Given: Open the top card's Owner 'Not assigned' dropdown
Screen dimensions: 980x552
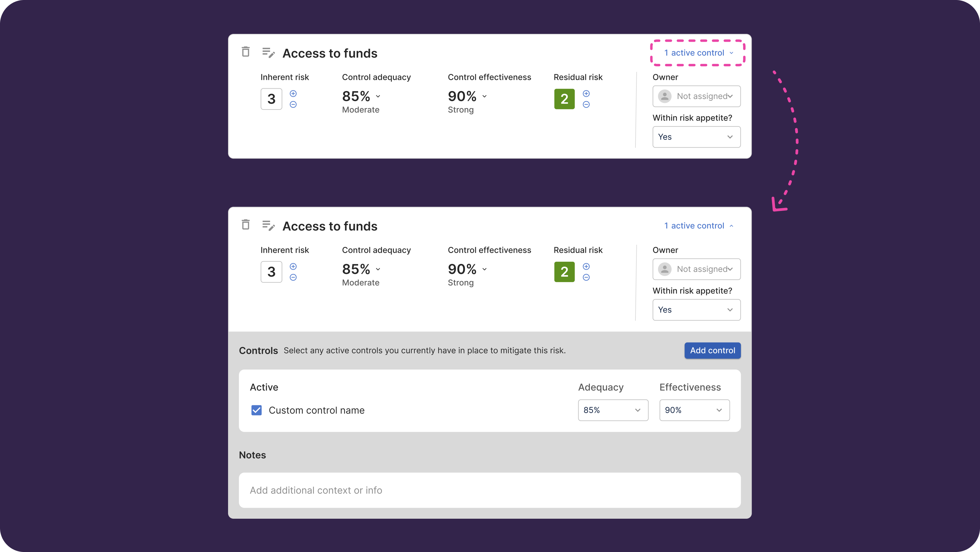Looking at the screenshot, I should click(696, 96).
